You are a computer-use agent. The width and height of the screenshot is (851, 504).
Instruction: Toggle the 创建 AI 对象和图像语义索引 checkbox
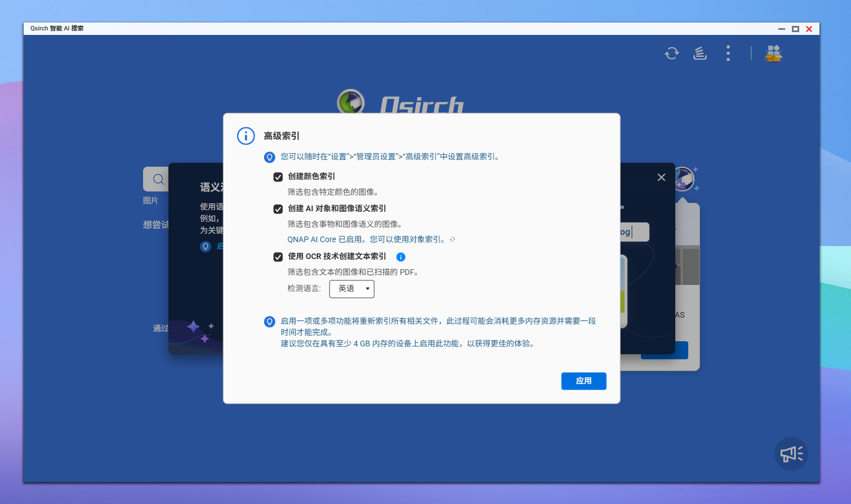278,209
